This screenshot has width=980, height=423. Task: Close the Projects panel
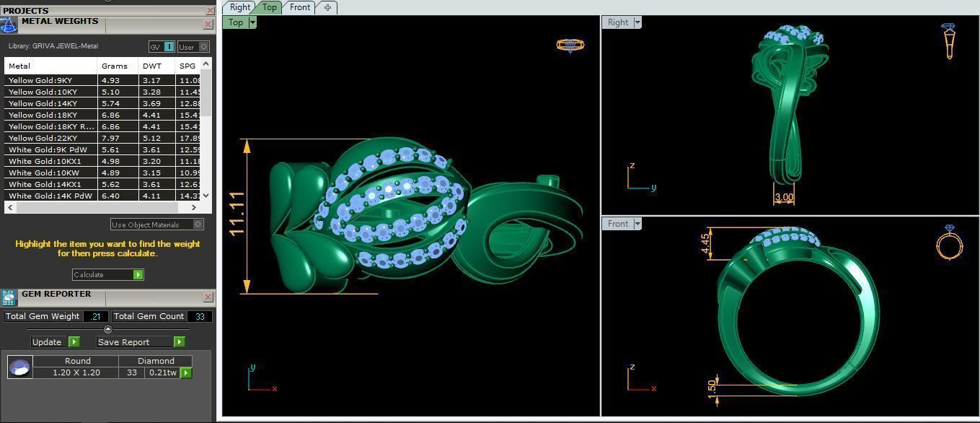[210, 10]
